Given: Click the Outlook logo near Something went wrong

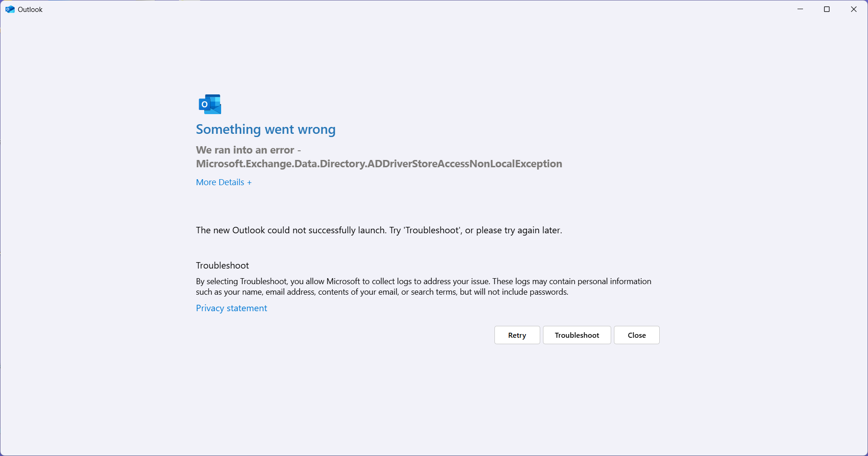Looking at the screenshot, I should [209, 104].
